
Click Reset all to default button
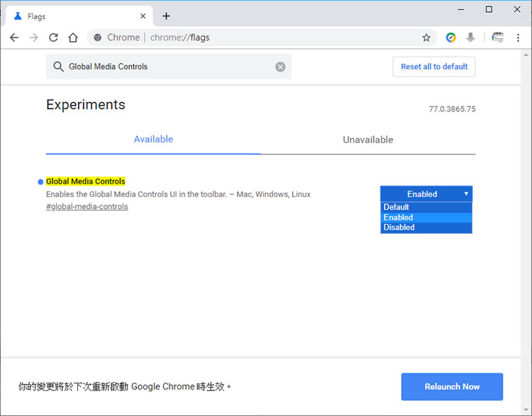point(434,67)
